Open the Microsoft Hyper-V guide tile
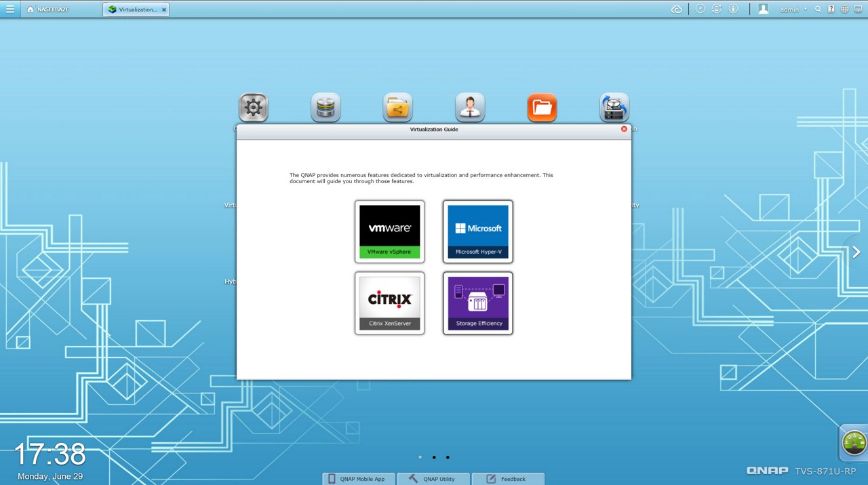868x485 pixels. pos(478,231)
